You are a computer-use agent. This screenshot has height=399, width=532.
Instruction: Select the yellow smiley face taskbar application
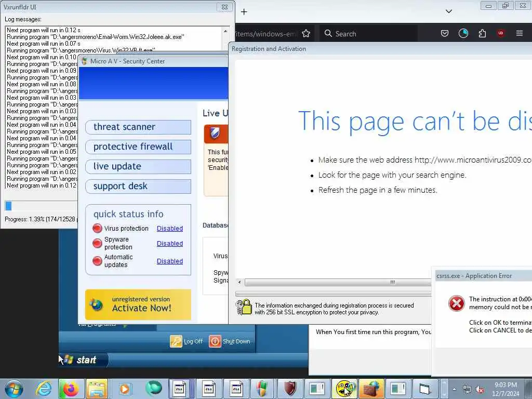(x=344, y=389)
